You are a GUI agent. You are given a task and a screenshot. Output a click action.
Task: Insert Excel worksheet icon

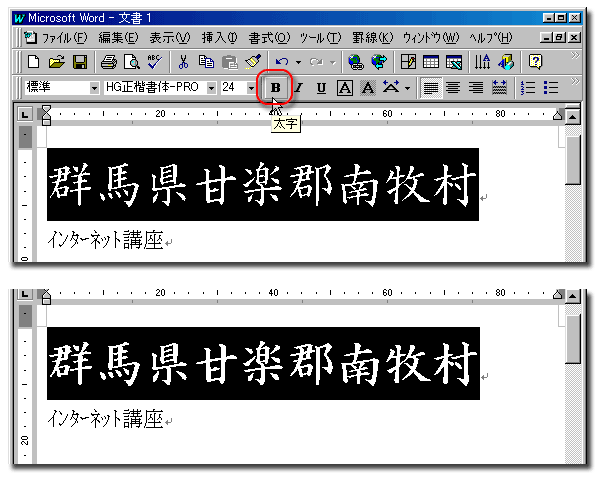tap(454, 62)
